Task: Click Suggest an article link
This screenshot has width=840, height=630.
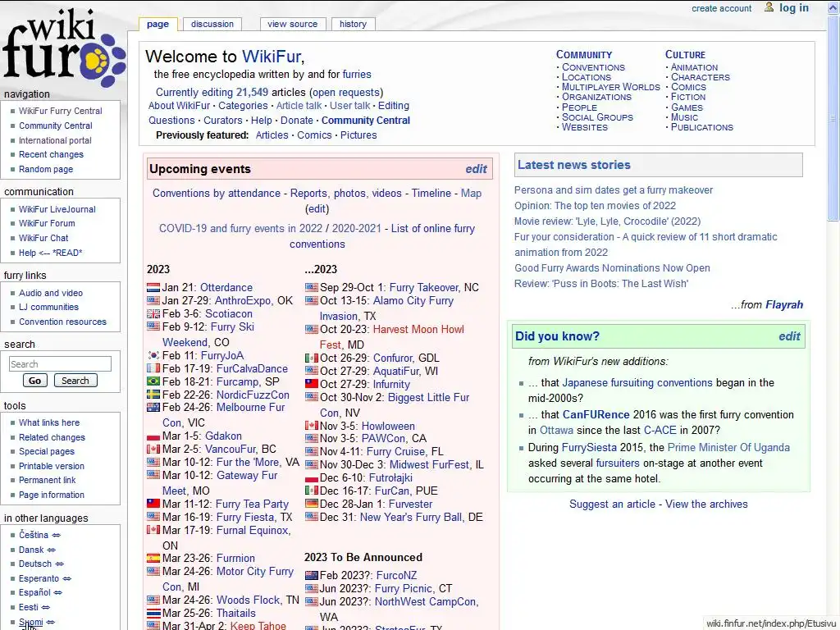Action: (x=612, y=504)
